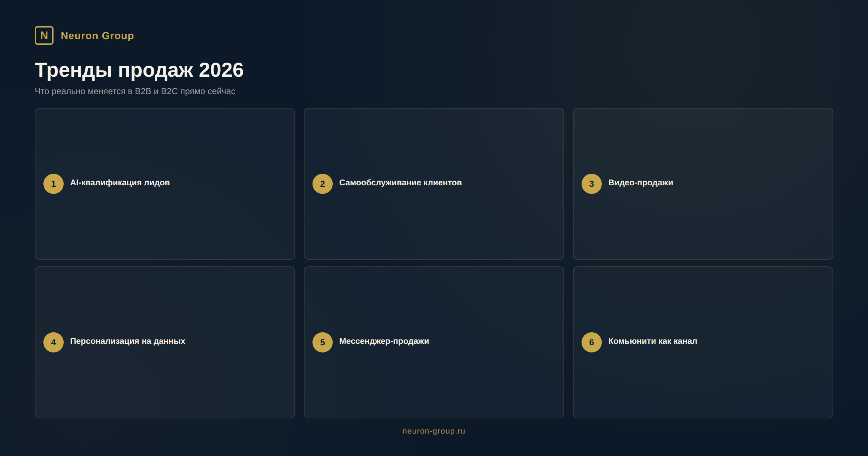The height and width of the screenshot is (456, 868).
Task: Click subtitle Что реально меняется в B2B и B2C
Action: tap(135, 91)
